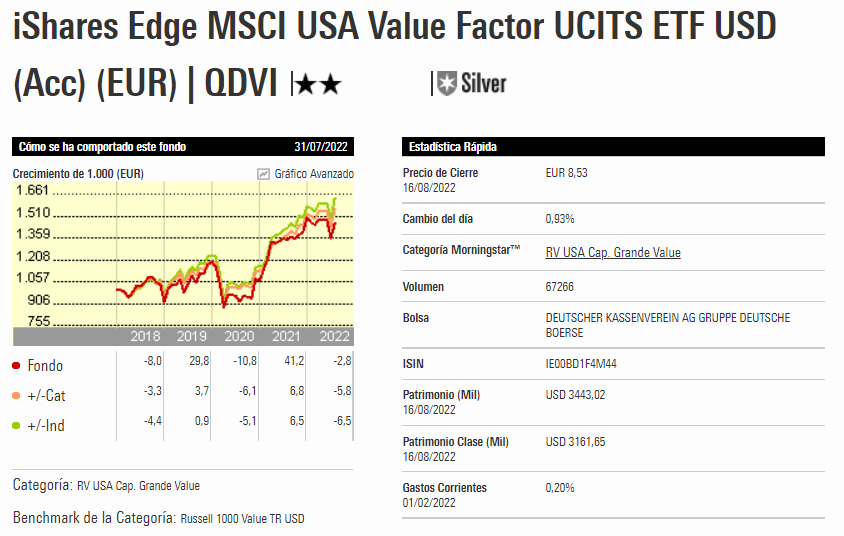Screen dimensions: 844x536
Task: Click the Russell 1000 Value TR USD benchmark
Action: [241, 519]
